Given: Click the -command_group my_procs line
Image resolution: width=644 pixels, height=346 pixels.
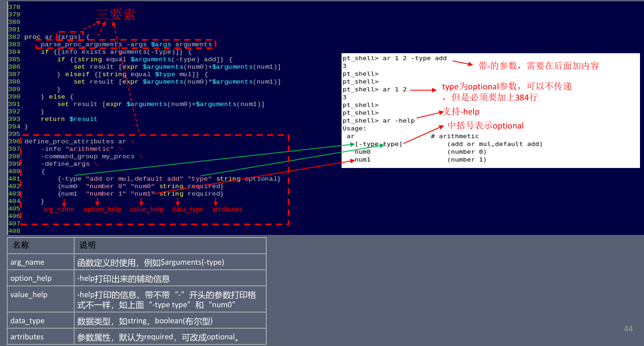Looking at the screenshot, I should [x=88, y=157].
